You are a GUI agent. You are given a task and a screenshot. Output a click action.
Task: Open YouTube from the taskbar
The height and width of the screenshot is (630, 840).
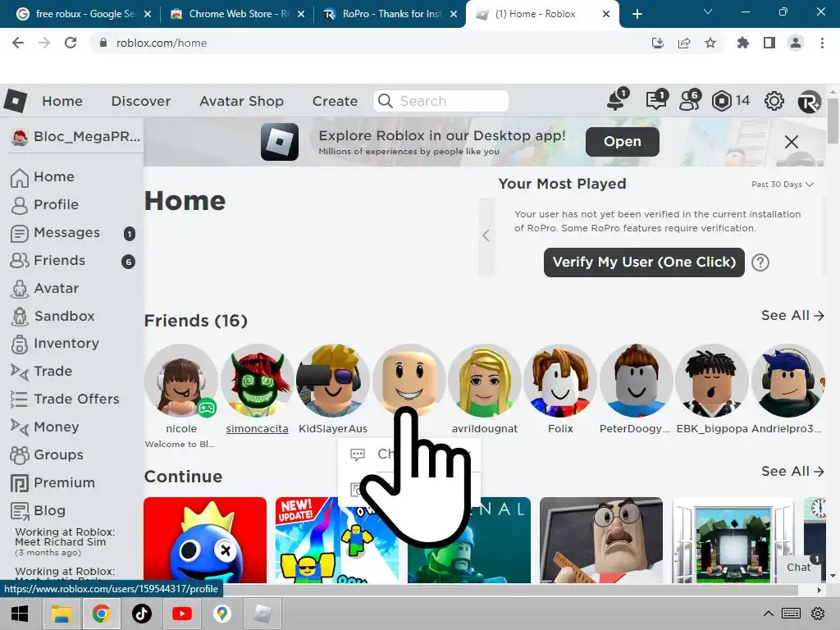181,614
